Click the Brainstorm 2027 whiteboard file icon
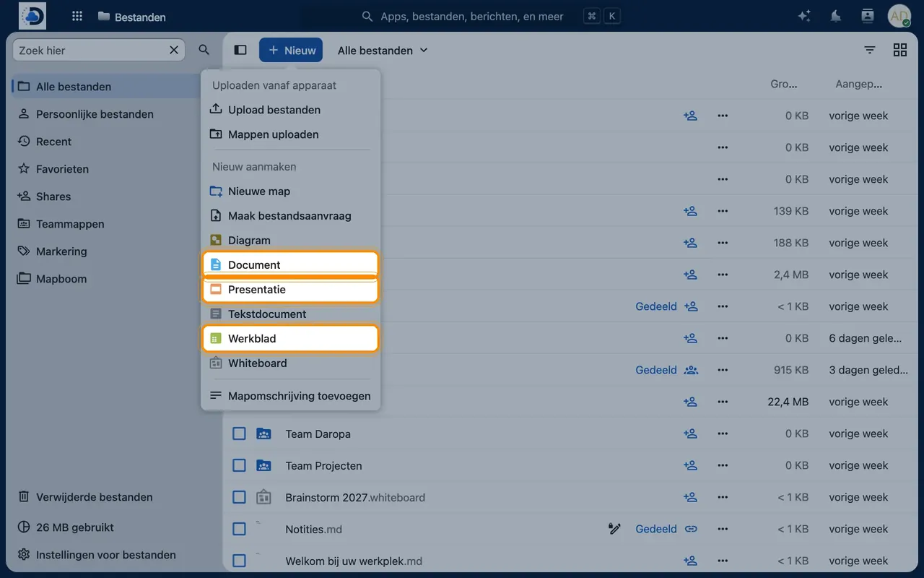This screenshot has width=924, height=578. coord(263,497)
